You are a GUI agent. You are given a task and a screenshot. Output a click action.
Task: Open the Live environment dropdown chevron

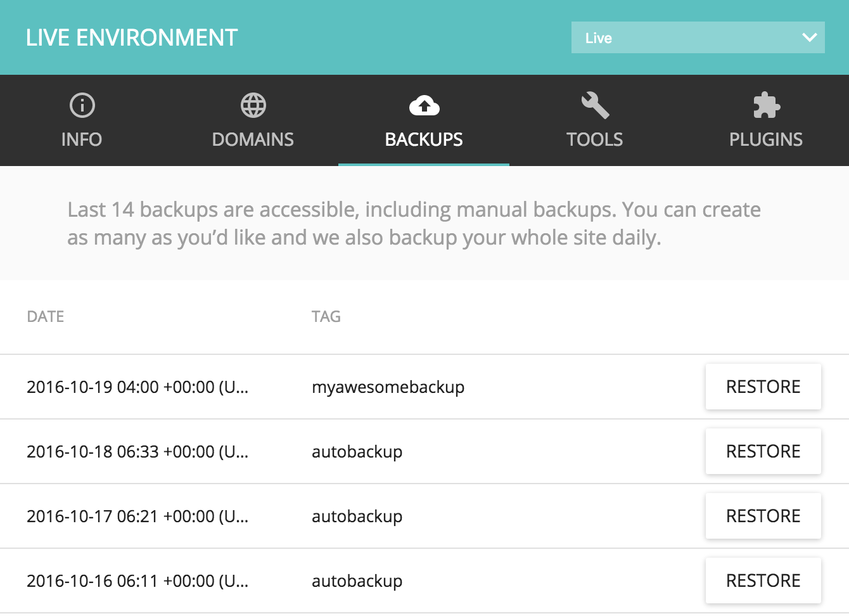click(x=809, y=37)
